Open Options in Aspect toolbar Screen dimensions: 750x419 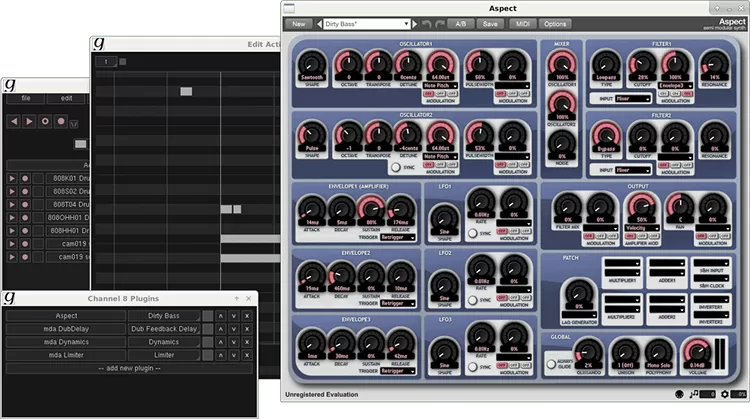coord(555,24)
